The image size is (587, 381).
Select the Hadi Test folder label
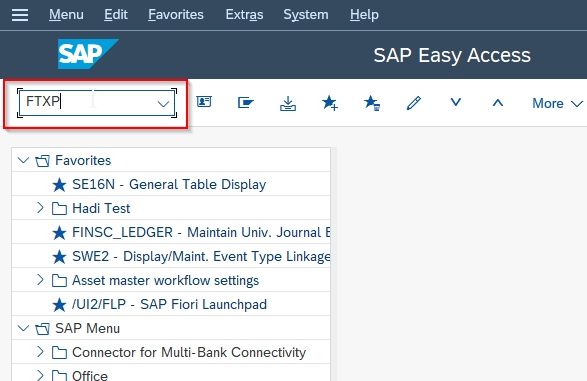[x=101, y=208]
